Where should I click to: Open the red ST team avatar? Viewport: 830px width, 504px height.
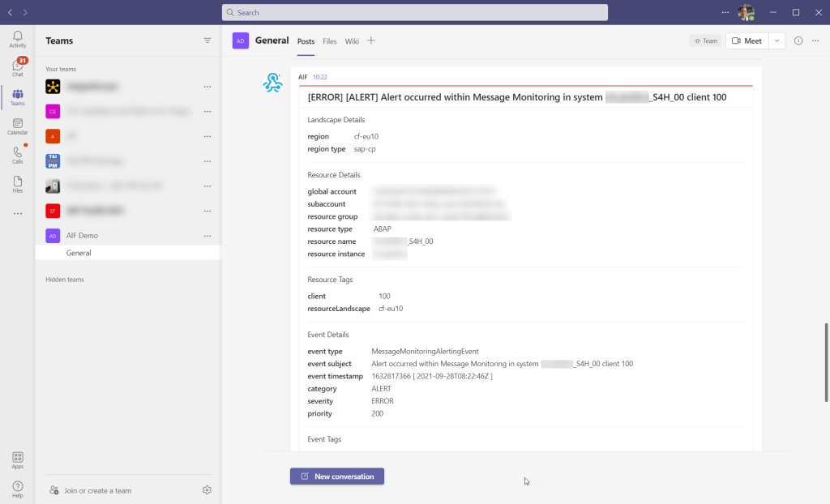pyautogui.click(x=53, y=211)
